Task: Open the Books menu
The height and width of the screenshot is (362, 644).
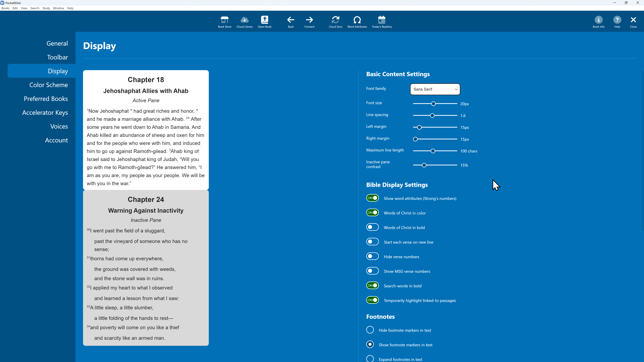Action: pyautogui.click(x=6, y=8)
